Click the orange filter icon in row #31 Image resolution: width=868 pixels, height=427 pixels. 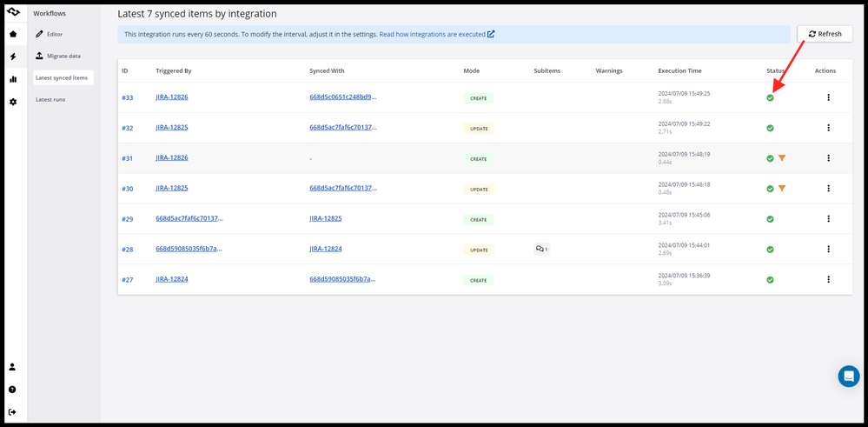(782, 158)
